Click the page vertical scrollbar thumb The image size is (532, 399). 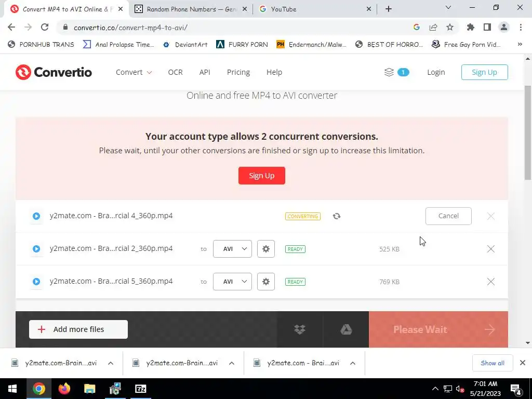(x=528, y=132)
